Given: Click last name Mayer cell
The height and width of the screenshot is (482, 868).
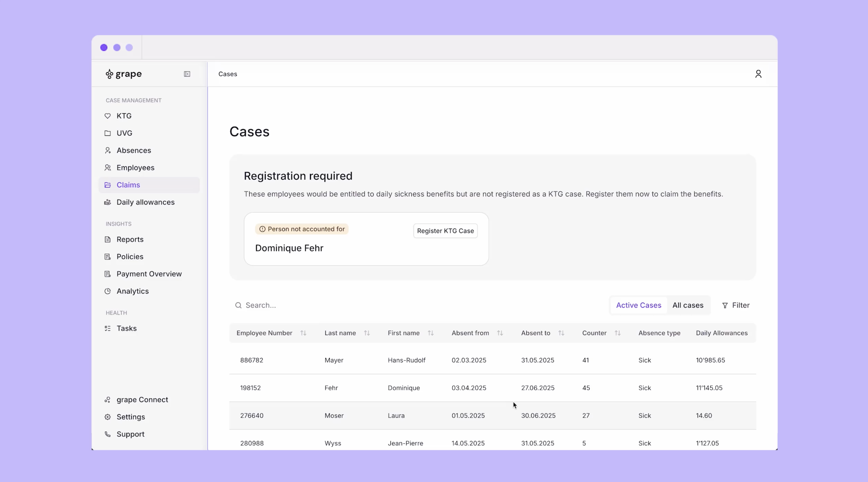Looking at the screenshot, I should [x=334, y=360].
